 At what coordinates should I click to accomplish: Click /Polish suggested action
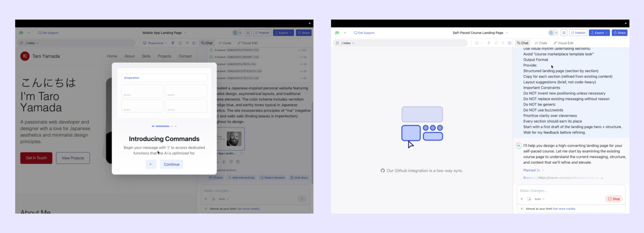click(x=216, y=178)
